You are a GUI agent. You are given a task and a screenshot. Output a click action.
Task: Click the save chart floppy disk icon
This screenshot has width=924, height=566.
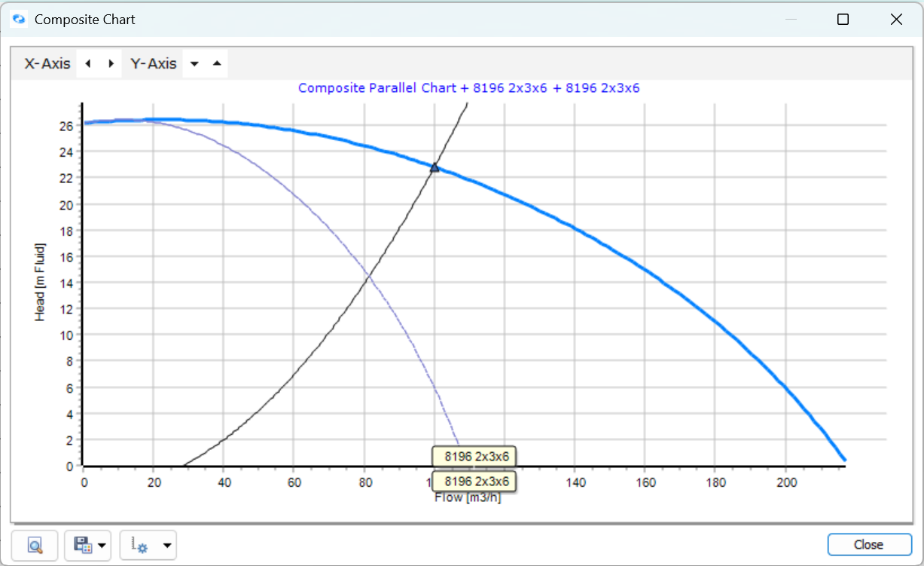(x=81, y=545)
